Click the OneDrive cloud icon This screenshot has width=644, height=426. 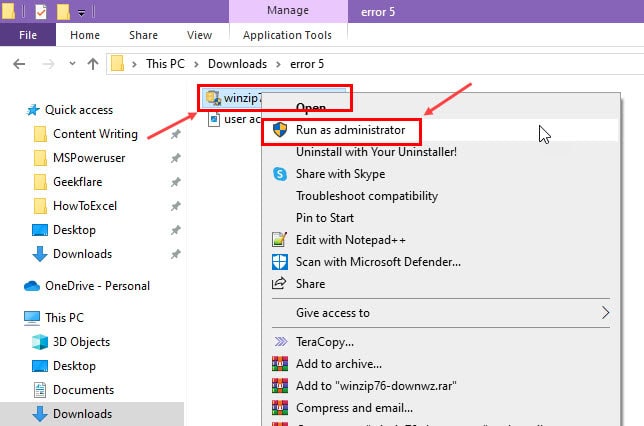point(32,286)
